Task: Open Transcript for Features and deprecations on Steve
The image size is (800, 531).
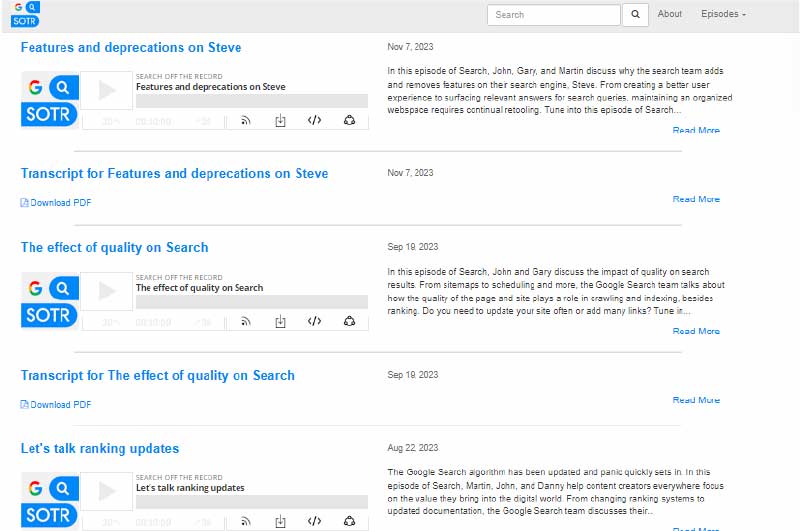Action: [x=174, y=173]
